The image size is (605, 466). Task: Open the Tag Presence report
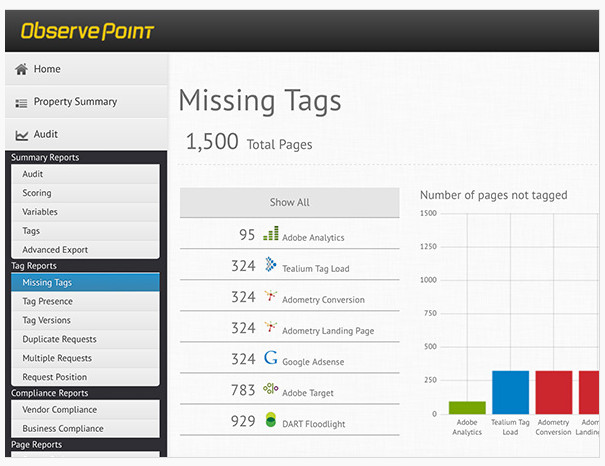[85, 301]
